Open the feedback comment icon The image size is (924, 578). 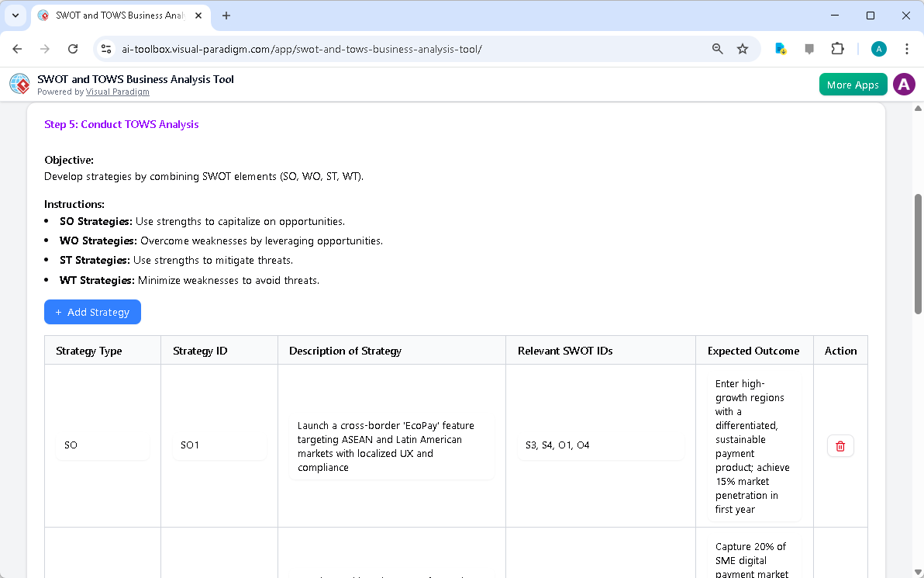coord(809,48)
